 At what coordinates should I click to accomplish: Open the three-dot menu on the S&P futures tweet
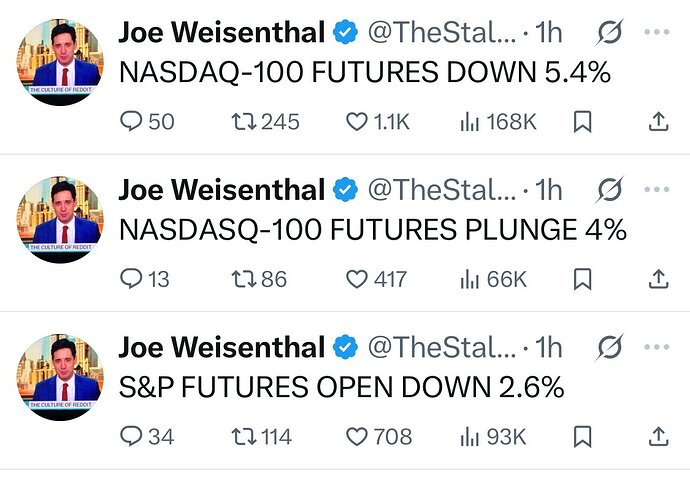coord(657,347)
